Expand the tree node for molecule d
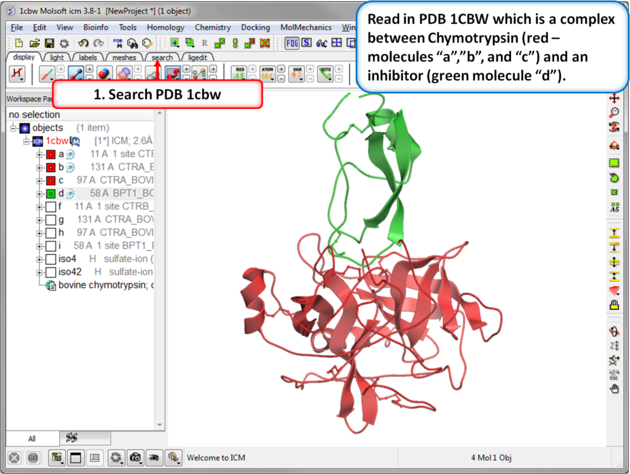The image size is (630, 474). pos(39,194)
